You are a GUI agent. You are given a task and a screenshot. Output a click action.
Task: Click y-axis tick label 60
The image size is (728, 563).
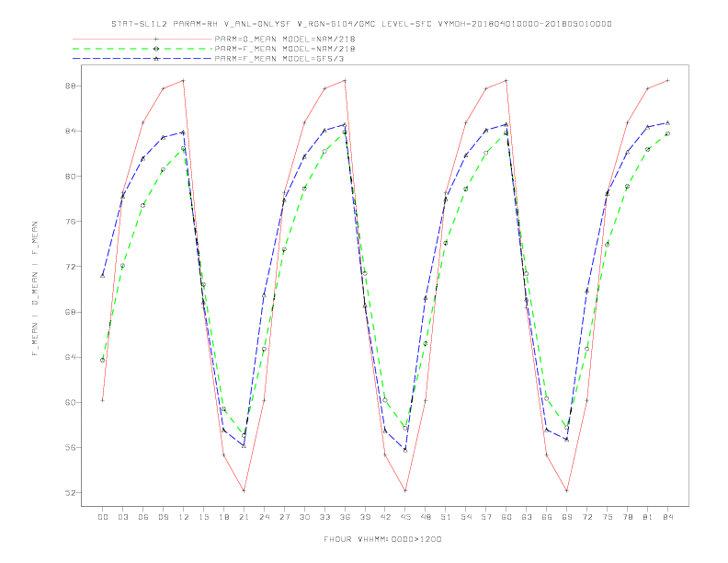[71, 402]
